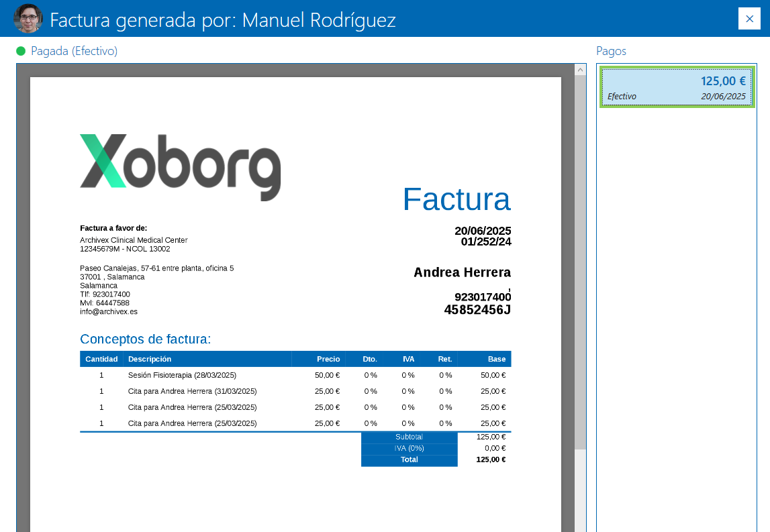Click the info@archivex.es email address
The height and width of the screenshot is (532, 770).
109,311
